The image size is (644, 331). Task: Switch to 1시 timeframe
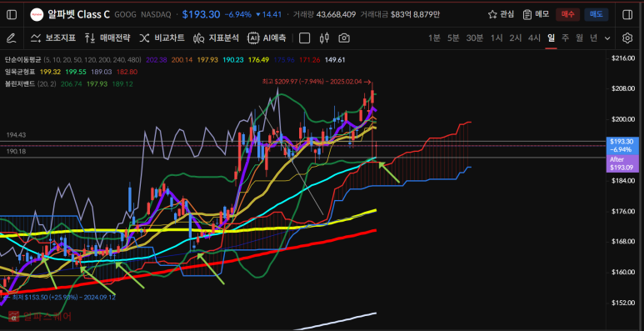[x=497, y=38]
